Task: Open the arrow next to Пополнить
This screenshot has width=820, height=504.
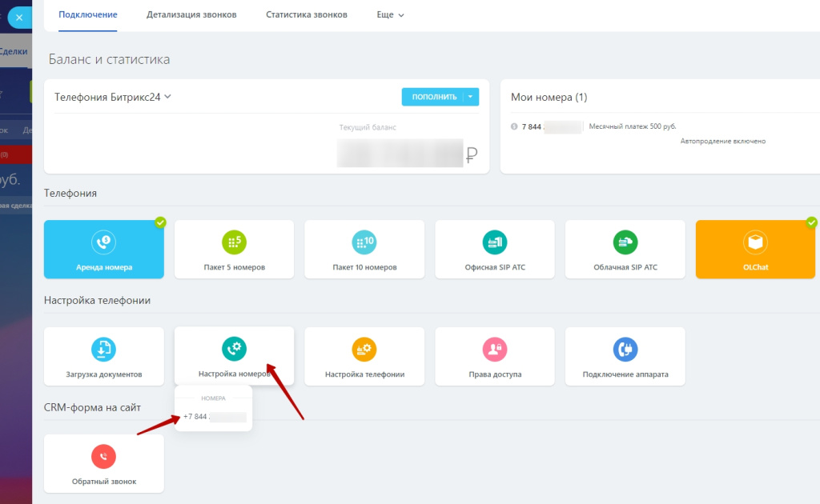Action: click(x=471, y=97)
